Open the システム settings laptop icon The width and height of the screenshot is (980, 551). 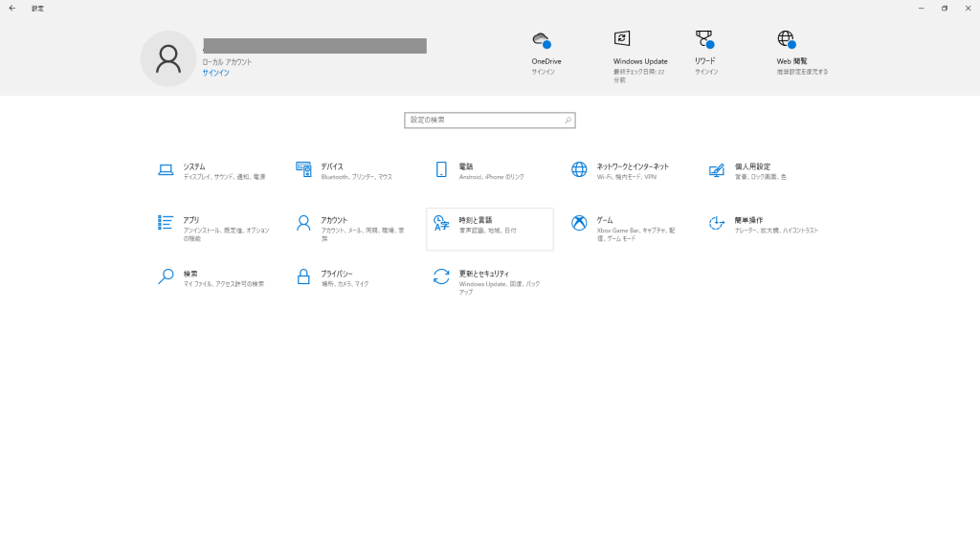pos(166,170)
